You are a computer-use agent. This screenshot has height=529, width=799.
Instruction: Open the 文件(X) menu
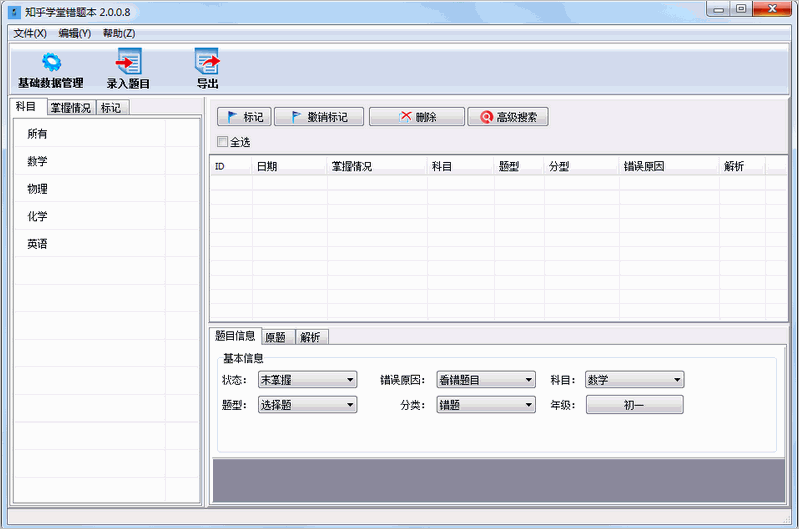click(x=30, y=33)
